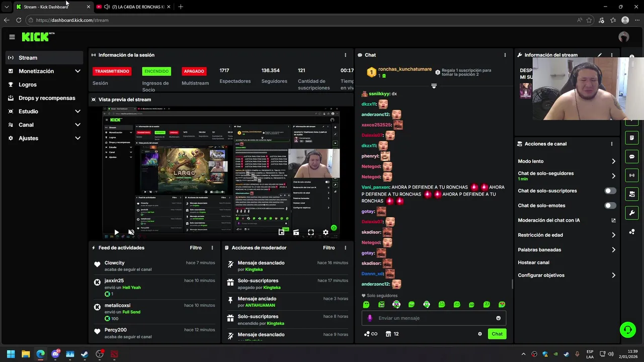Screen dimensions: 644x362
Task: Open Palabras baneadas chevron
Action: click(x=613, y=250)
